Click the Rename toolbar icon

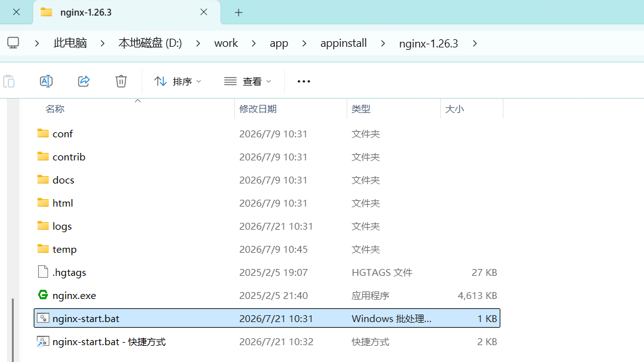coord(46,81)
